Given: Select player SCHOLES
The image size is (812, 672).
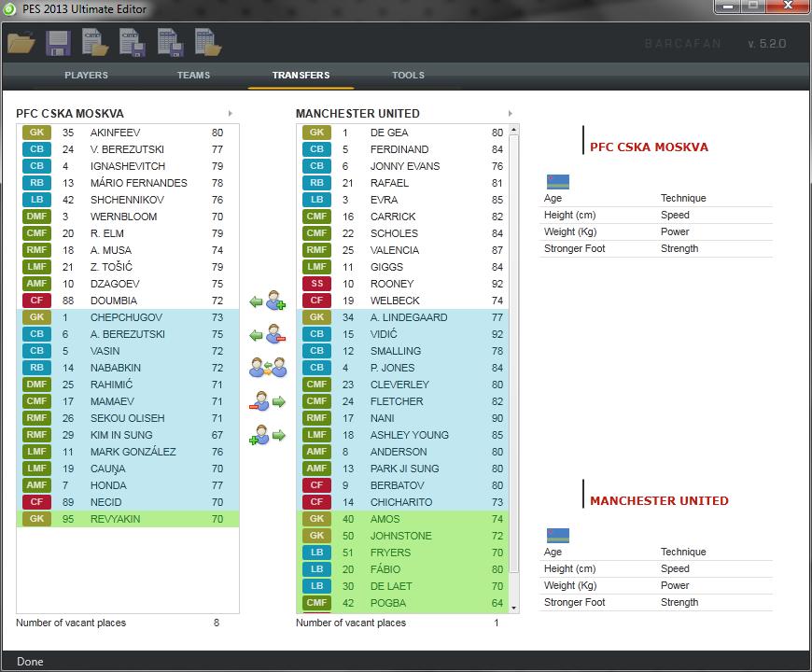Looking at the screenshot, I should pos(403,233).
